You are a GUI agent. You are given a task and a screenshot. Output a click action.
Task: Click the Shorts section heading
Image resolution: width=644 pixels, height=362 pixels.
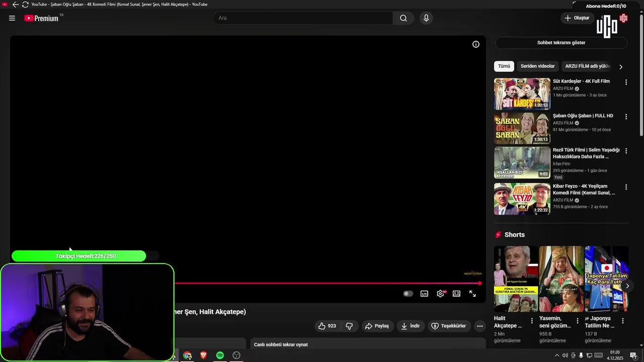pyautogui.click(x=514, y=235)
